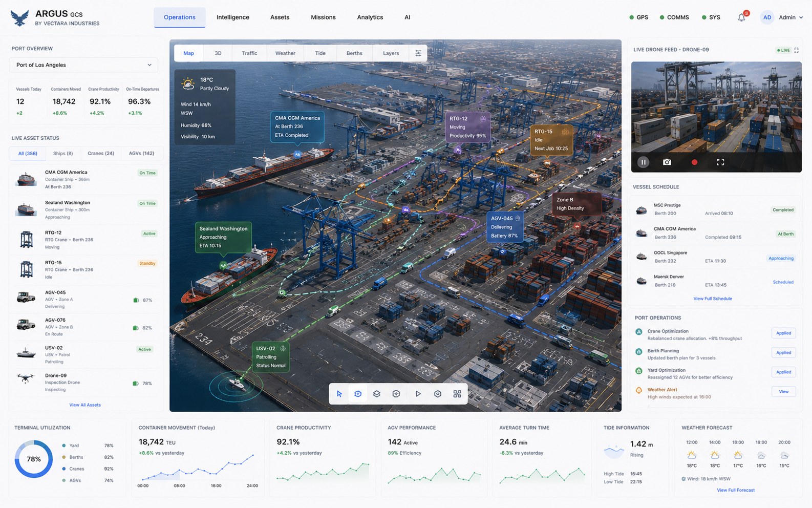Go to the Assets tab

coord(280,17)
